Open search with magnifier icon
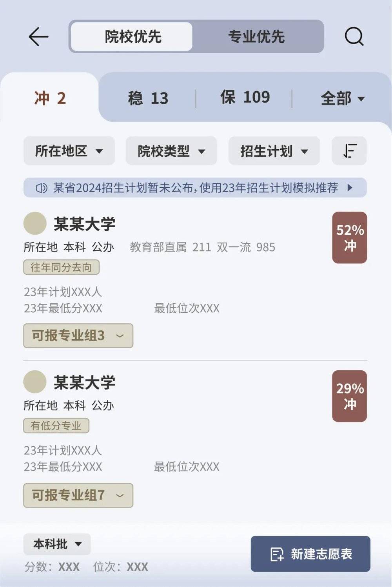Screen dimensions: 392x587 [354, 37]
